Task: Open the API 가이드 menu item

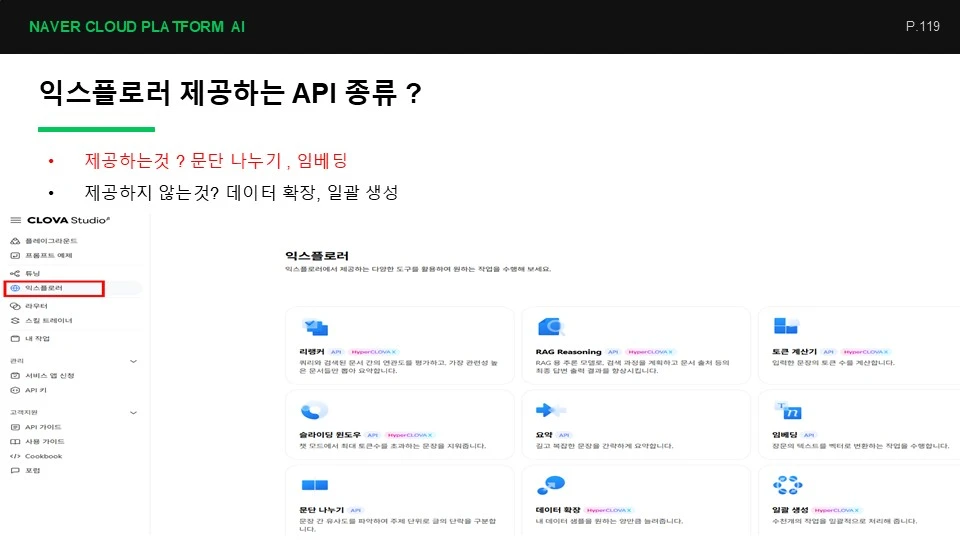Action: 43,427
